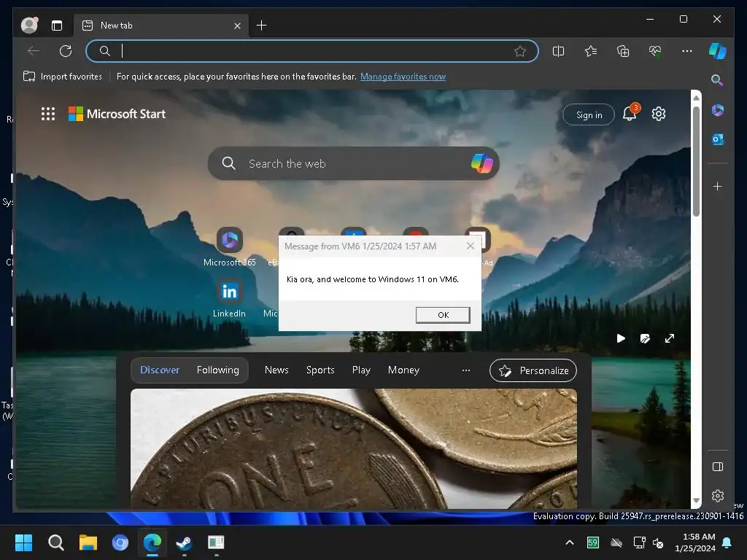
Task: Click the Sign in button
Action: point(589,114)
